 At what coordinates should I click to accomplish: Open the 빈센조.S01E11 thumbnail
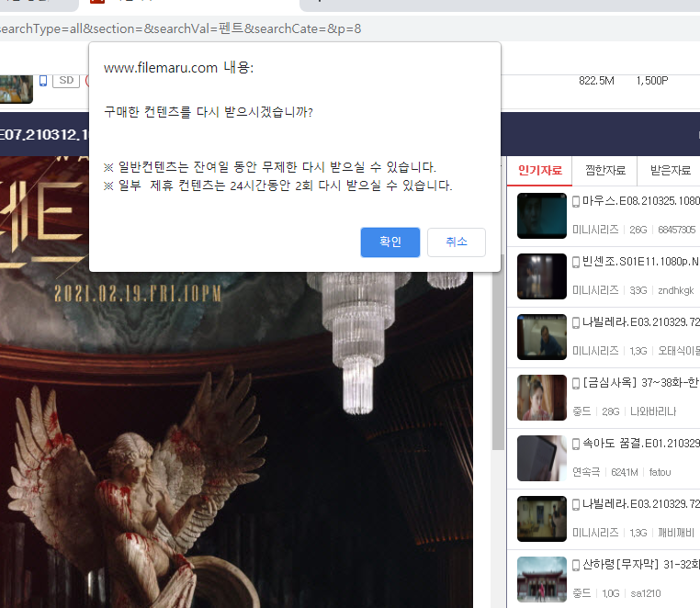click(541, 276)
